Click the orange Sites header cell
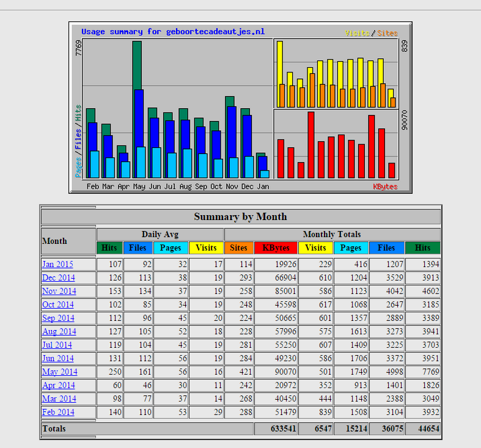 tap(239, 248)
